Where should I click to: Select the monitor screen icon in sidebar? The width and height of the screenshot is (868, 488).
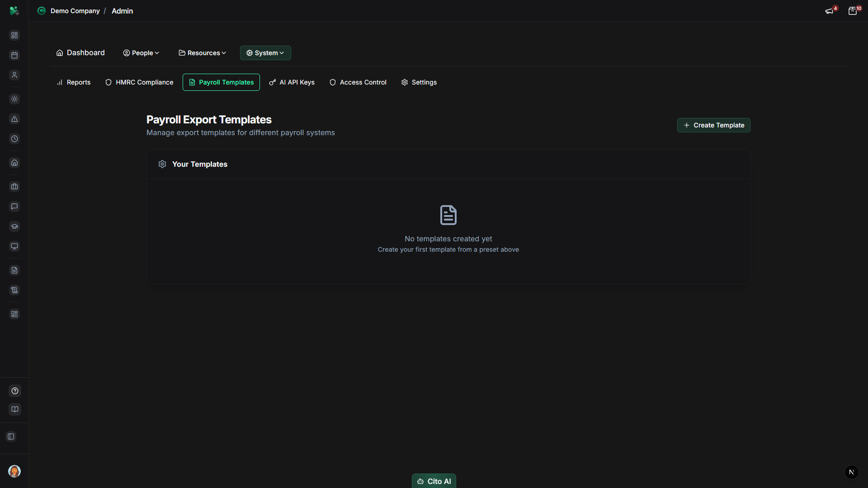coord(14,246)
